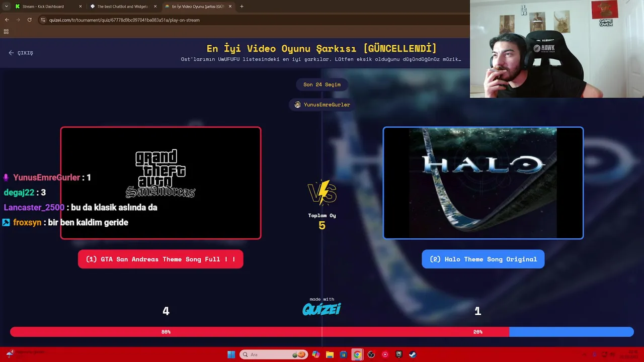Image resolution: width=644 pixels, height=362 pixels.
Task: Select the GTA San Andreas thumbnail
Action: 160,183
